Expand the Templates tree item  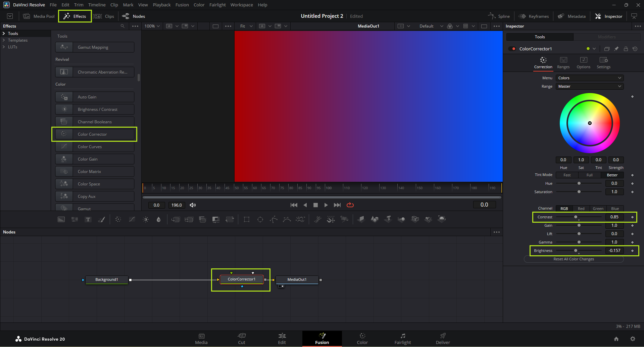point(4,40)
